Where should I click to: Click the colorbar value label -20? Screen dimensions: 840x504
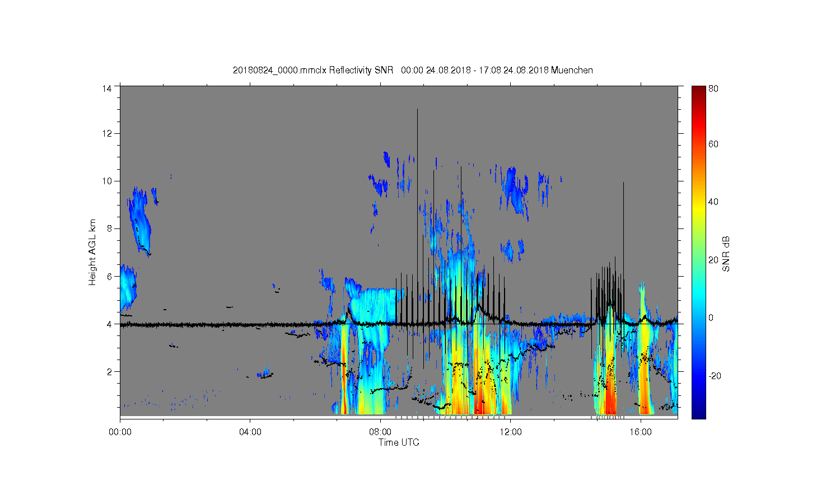715,376
